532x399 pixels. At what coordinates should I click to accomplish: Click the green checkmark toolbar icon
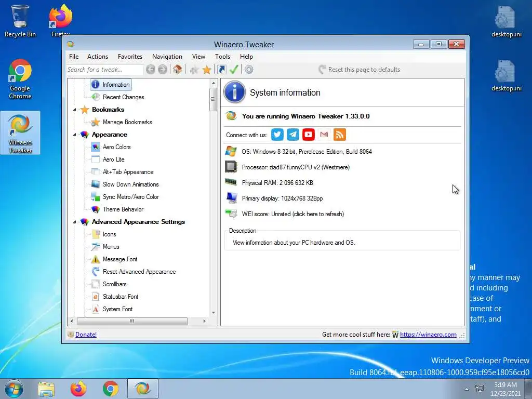(x=234, y=70)
